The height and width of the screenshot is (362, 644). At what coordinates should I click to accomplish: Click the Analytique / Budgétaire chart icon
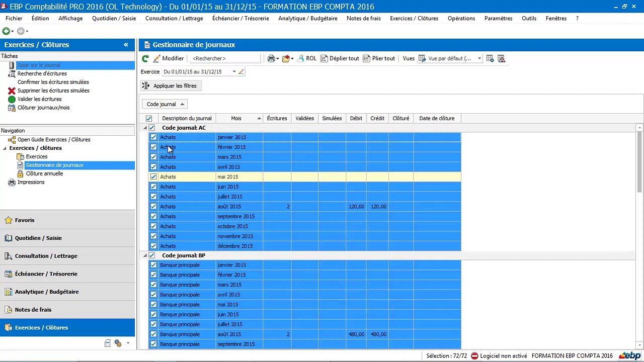(8, 292)
